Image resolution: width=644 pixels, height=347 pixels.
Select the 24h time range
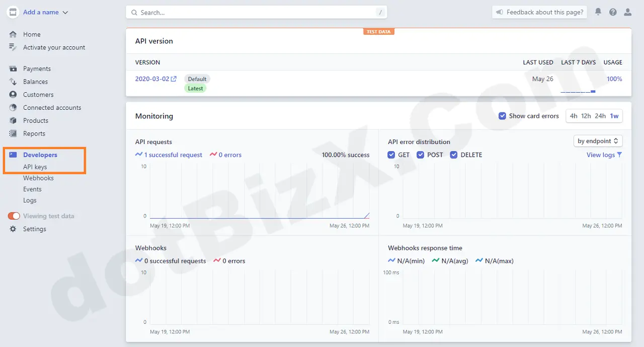[x=600, y=116]
